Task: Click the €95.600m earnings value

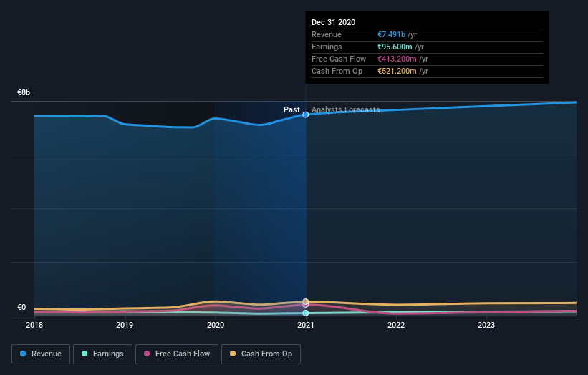Action: [x=395, y=47]
